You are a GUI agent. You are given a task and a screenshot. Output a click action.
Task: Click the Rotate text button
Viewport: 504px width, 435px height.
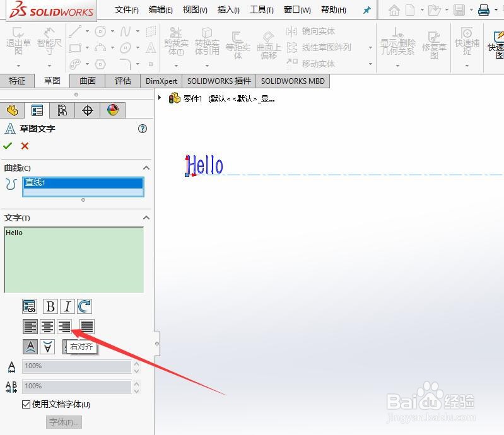click(85, 306)
